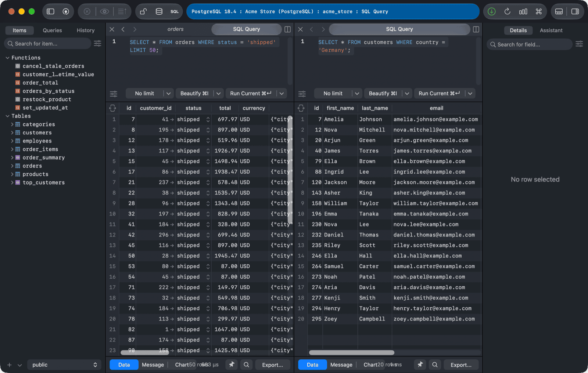588x373 pixels.
Task: Click the right pane horizontal scrollbar
Action: (352, 352)
